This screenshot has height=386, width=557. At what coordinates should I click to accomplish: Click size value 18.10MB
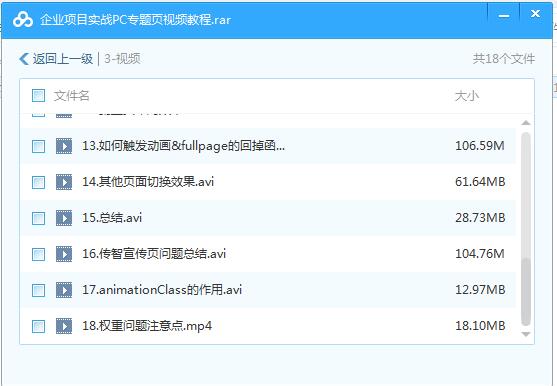[480, 326]
